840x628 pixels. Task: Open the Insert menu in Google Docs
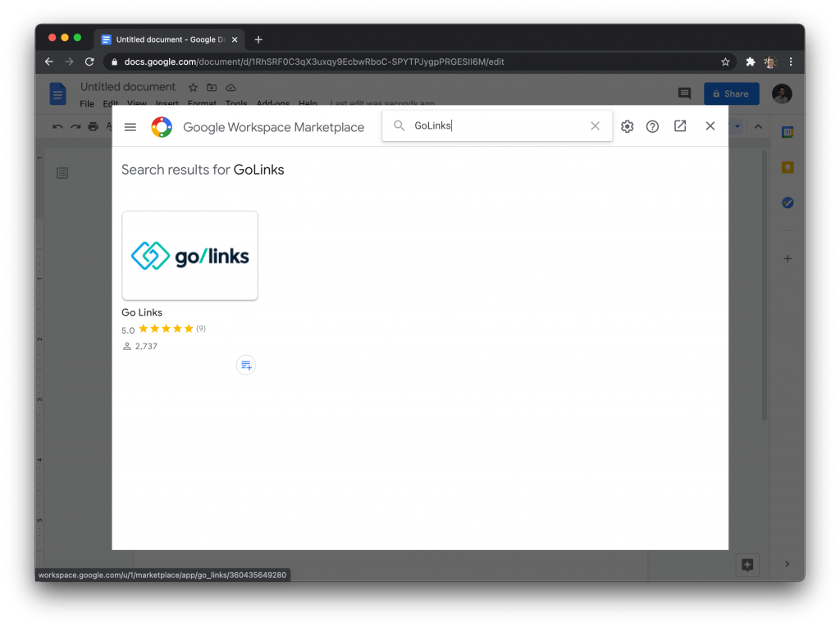click(x=167, y=103)
